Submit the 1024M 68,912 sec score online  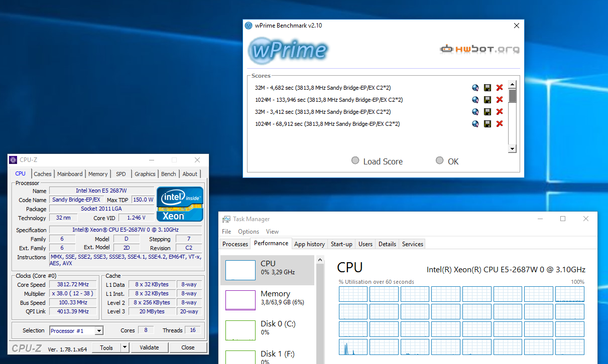click(x=475, y=124)
